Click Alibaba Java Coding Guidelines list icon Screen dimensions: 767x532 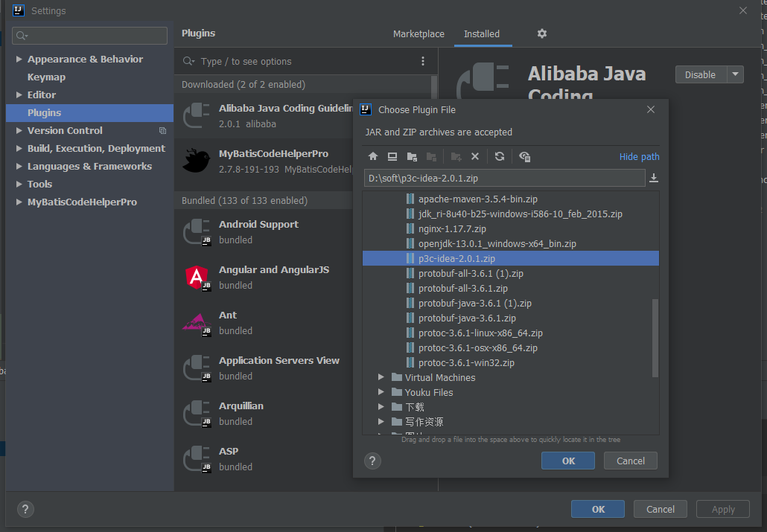pyautogui.click(x=197, y=115)
